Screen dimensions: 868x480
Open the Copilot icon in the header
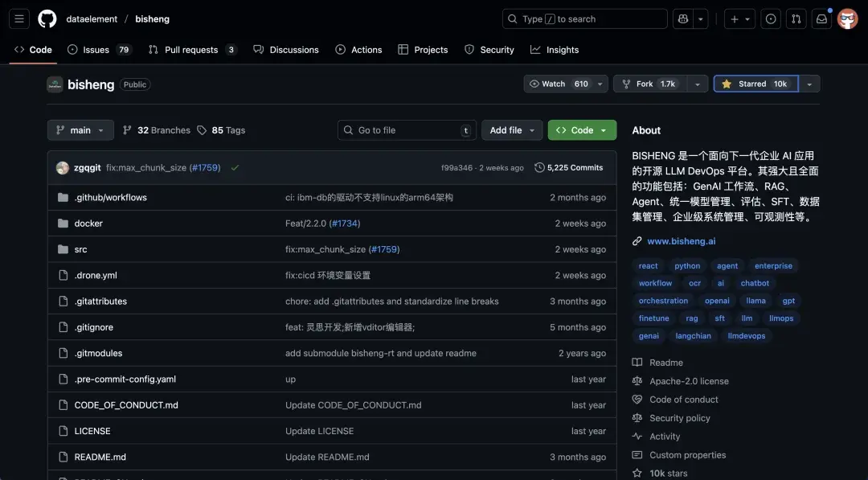(682, 18)
